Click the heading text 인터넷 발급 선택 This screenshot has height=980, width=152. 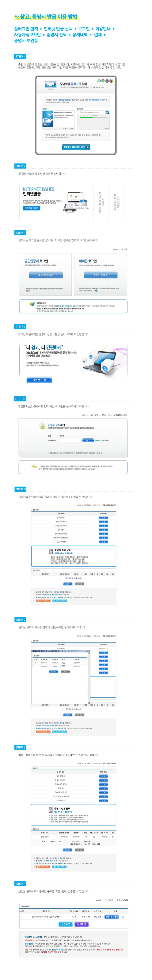coord(58,29)
